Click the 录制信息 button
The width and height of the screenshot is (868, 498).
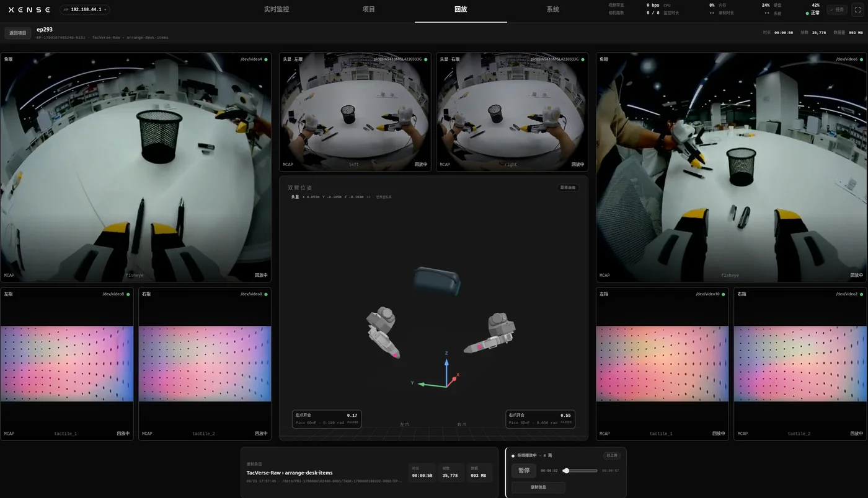click(x=538, y=487)
